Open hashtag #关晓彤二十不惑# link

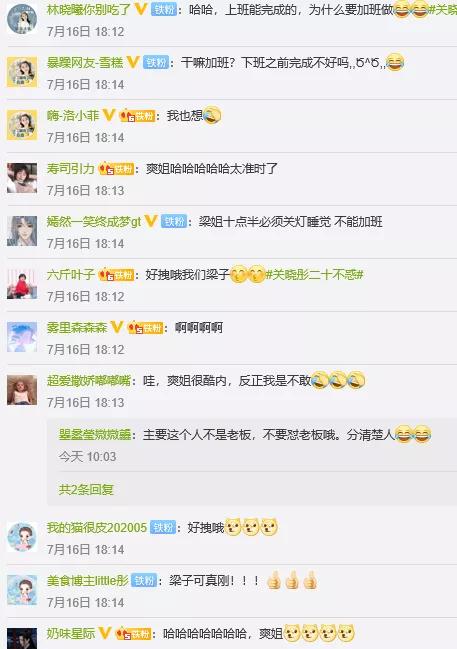point(314,274)
